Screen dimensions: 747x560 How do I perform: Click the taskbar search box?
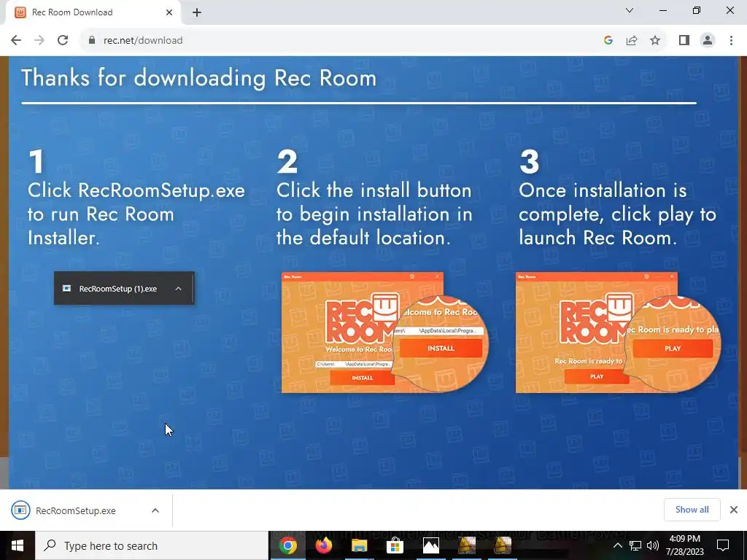(152, 545)
